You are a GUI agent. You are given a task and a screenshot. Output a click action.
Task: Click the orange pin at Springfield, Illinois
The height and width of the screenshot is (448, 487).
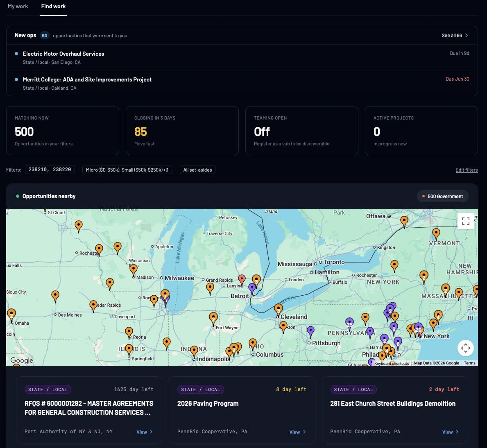tap(129, 349)
